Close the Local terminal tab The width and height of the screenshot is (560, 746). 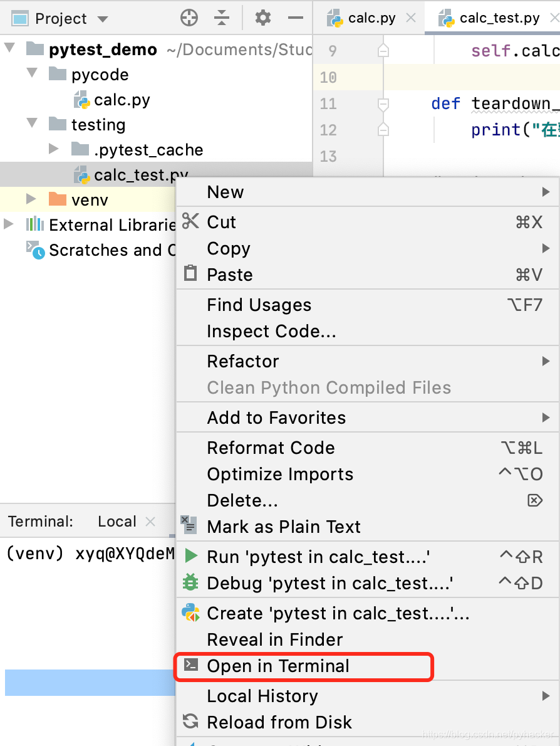(150, 522)
